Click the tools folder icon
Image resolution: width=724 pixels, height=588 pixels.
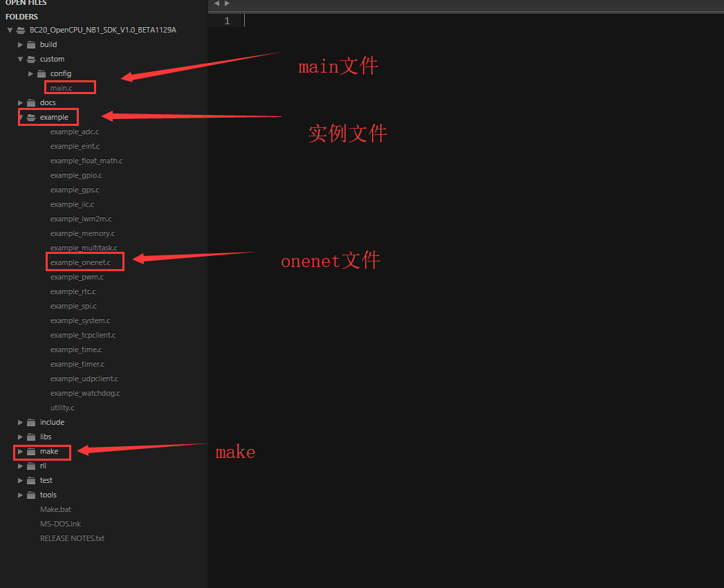click(30, 495)
